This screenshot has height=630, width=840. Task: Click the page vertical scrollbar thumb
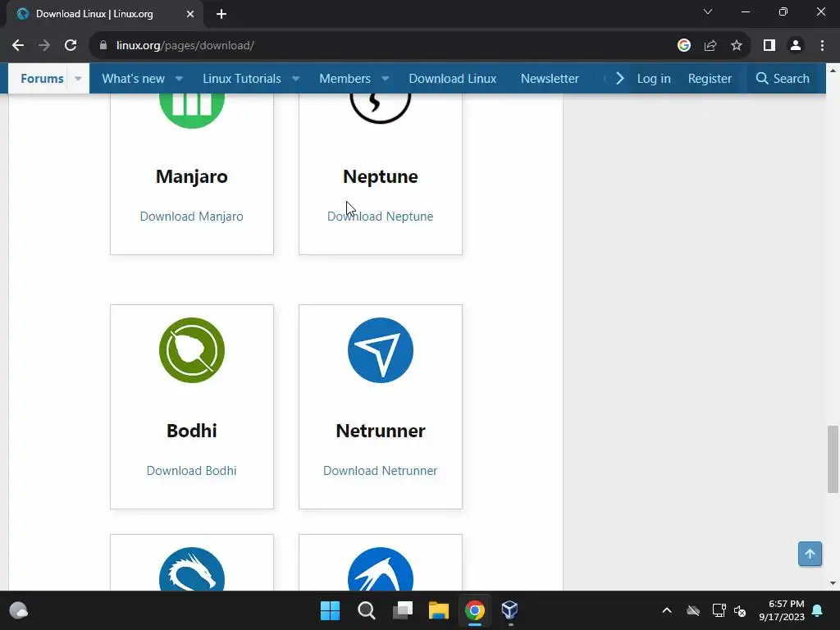click(833, 459)
